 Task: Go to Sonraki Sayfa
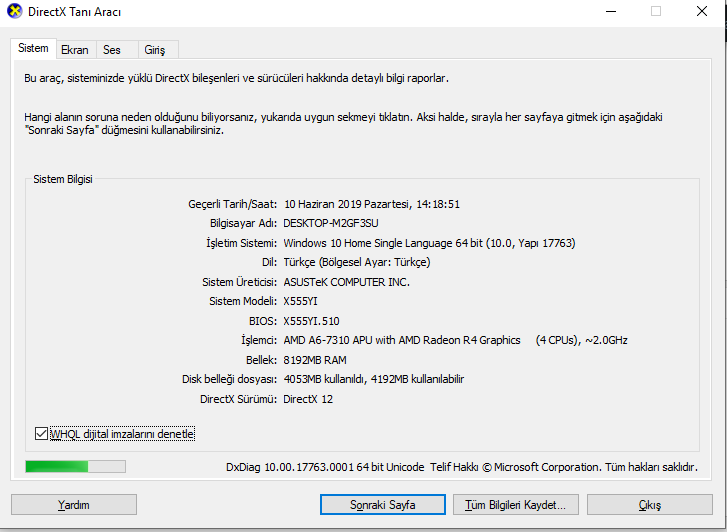[383, 505]
